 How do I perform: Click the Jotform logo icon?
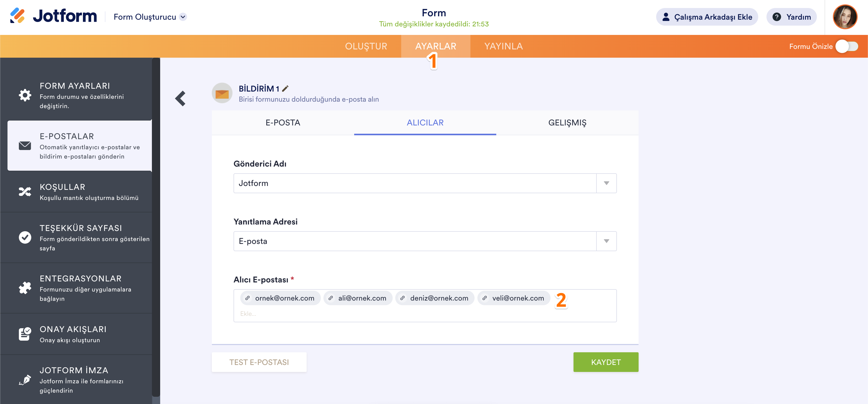click(x=17, y=16)
